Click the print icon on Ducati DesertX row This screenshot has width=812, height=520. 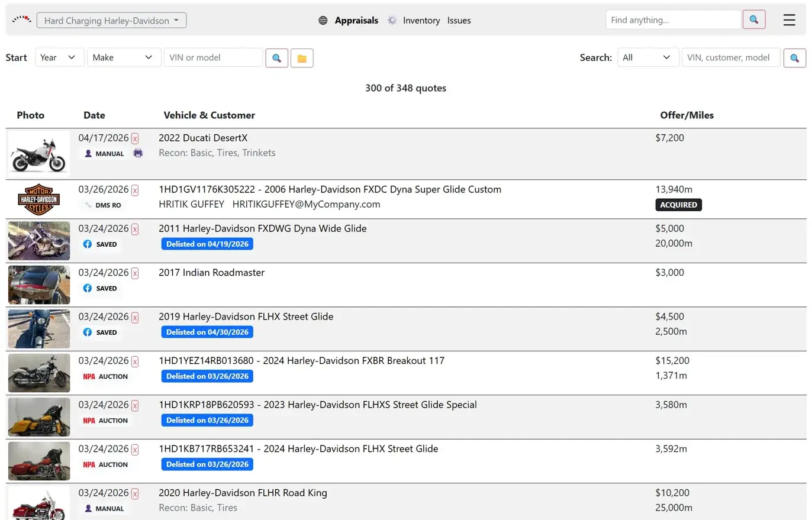click(x=138, y=153)
